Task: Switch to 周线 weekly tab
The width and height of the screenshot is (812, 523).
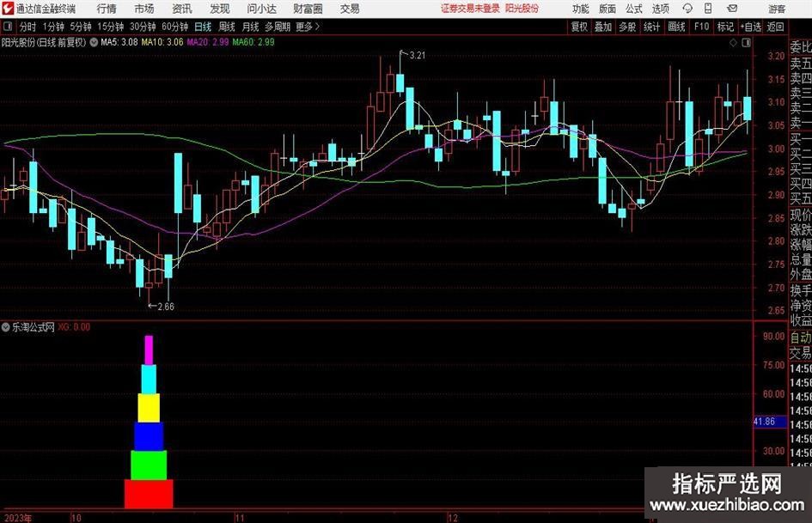Action: (x=227, y=27)
